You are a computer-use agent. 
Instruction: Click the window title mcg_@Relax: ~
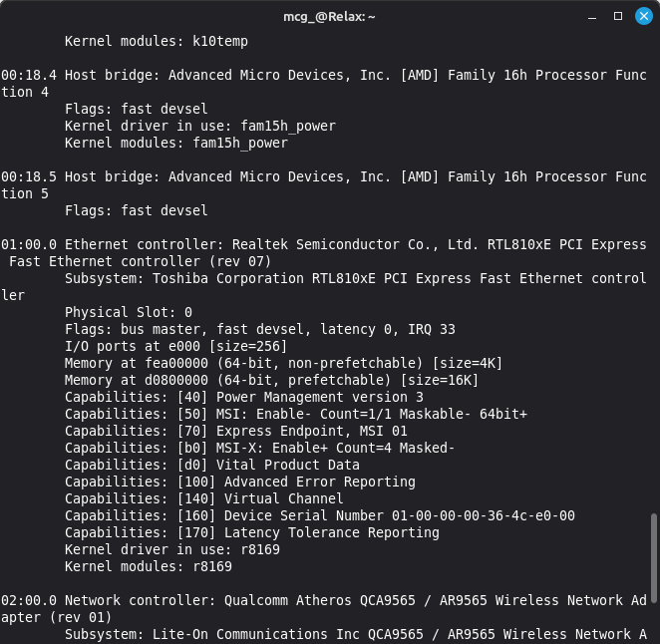(329, 17)
